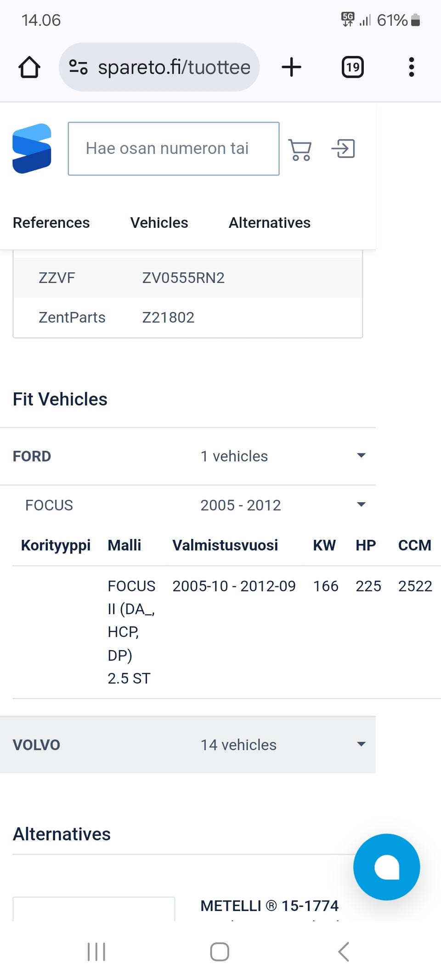This screenshot has width=441, height=980.
Task: Switch to the Vehicles tab
Action: click(x=159, y=223)
